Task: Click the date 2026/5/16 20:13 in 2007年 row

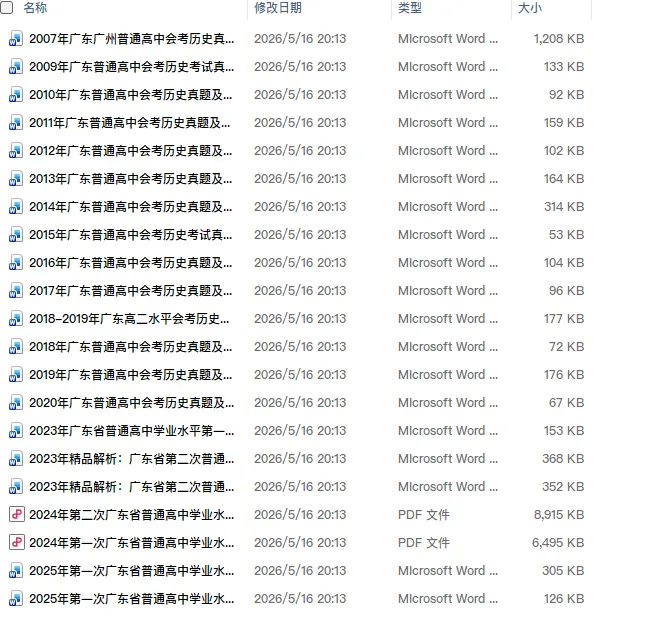Action: (300, 39)
